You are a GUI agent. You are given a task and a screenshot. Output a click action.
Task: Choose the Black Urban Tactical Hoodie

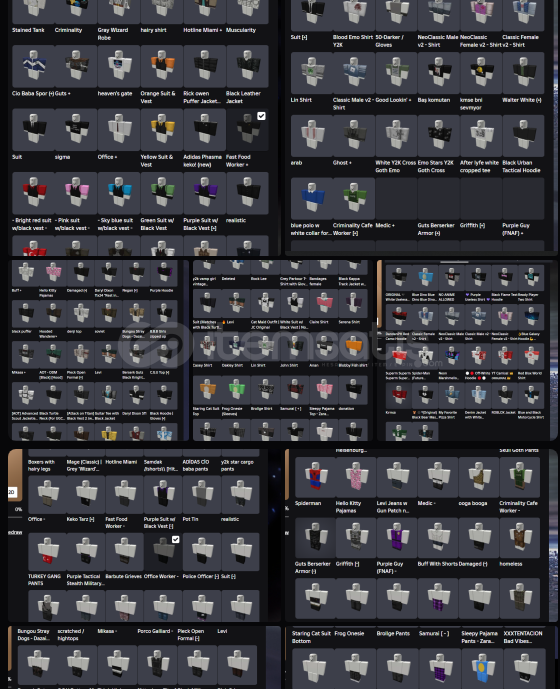tap(523, 136)
